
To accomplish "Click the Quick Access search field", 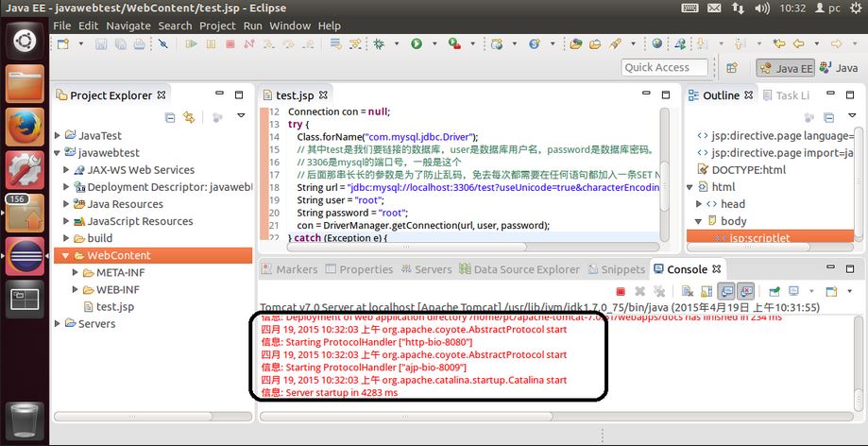I will [664, 68].
